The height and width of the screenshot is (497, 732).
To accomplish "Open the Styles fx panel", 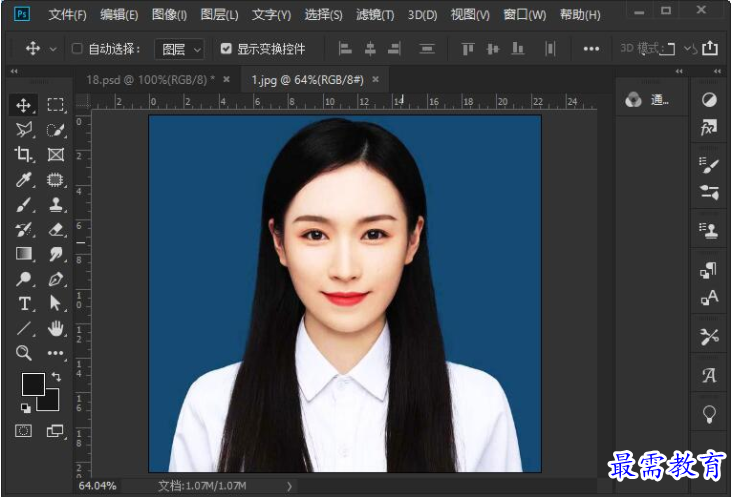I will pyautogui.click(x=709, y=127).
